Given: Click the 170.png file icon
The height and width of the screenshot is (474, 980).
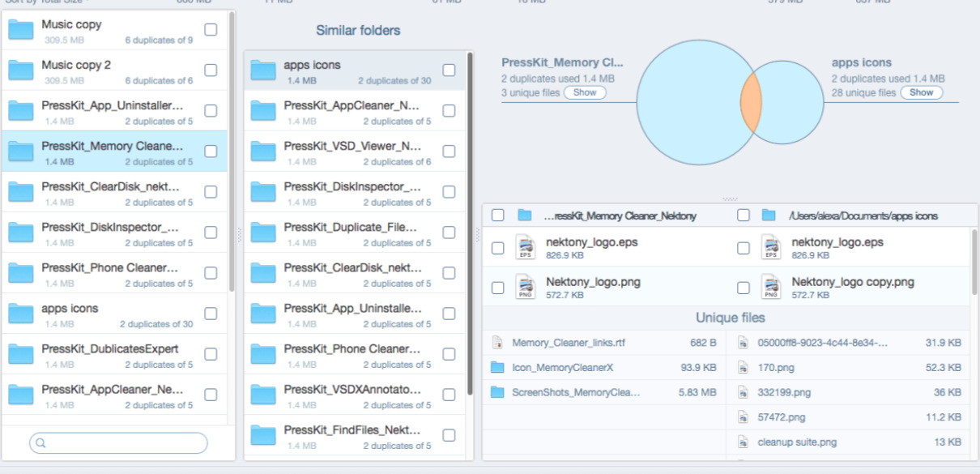Looking at the screenshot, I should click(743, 368).
